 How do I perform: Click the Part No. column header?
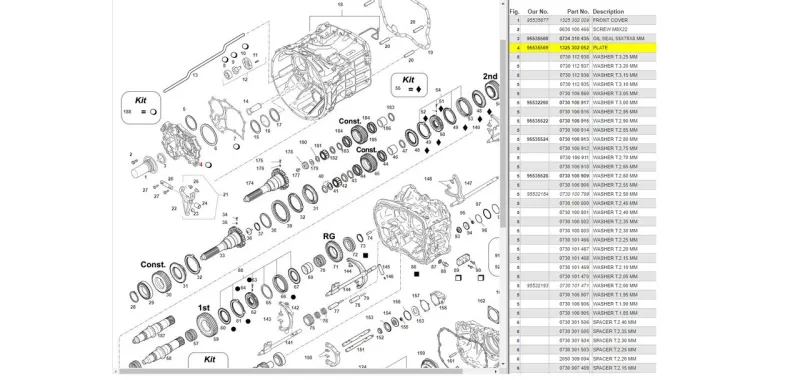point(578,11)
